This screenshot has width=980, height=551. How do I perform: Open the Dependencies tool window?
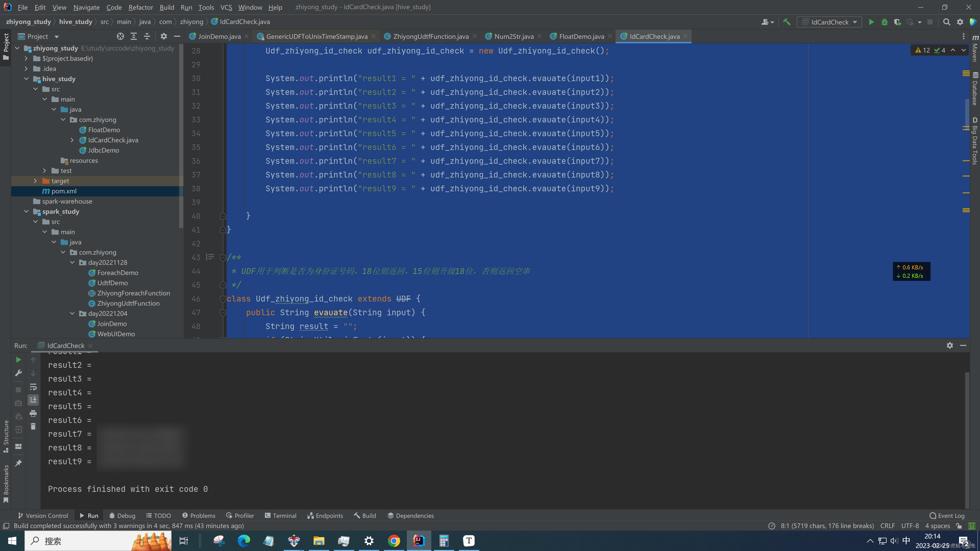pos(410,516)
